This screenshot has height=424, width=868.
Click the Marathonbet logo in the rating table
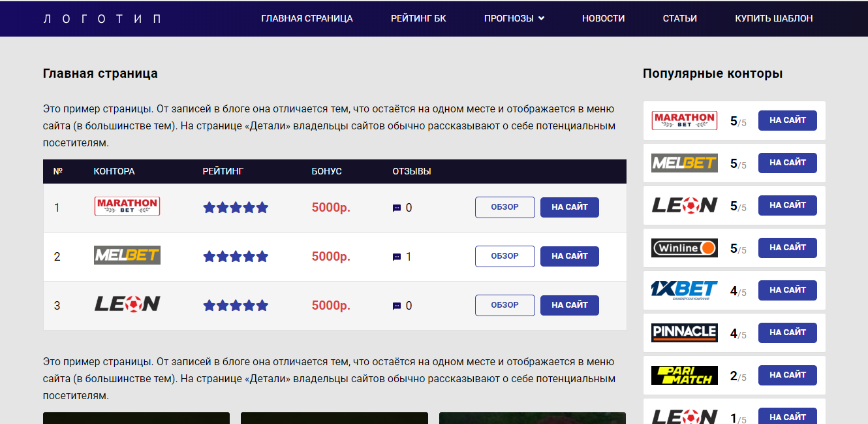[x=127, y=206]
